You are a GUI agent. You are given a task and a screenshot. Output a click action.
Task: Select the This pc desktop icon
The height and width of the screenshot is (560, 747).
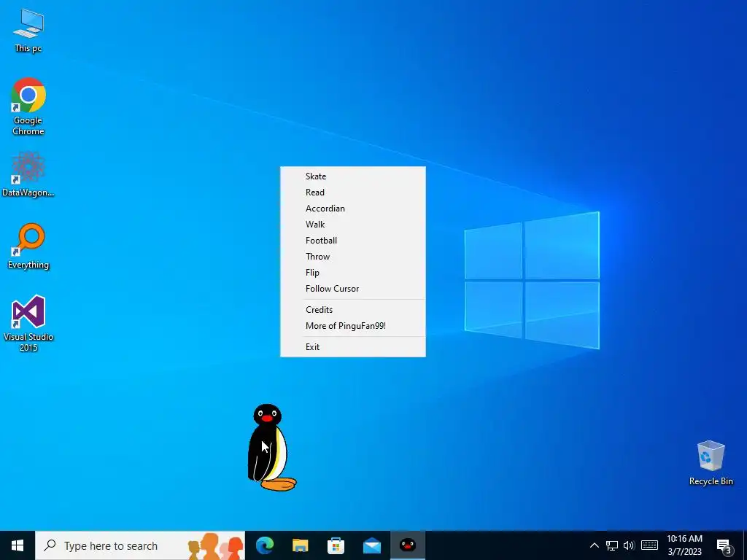point(28,31)
